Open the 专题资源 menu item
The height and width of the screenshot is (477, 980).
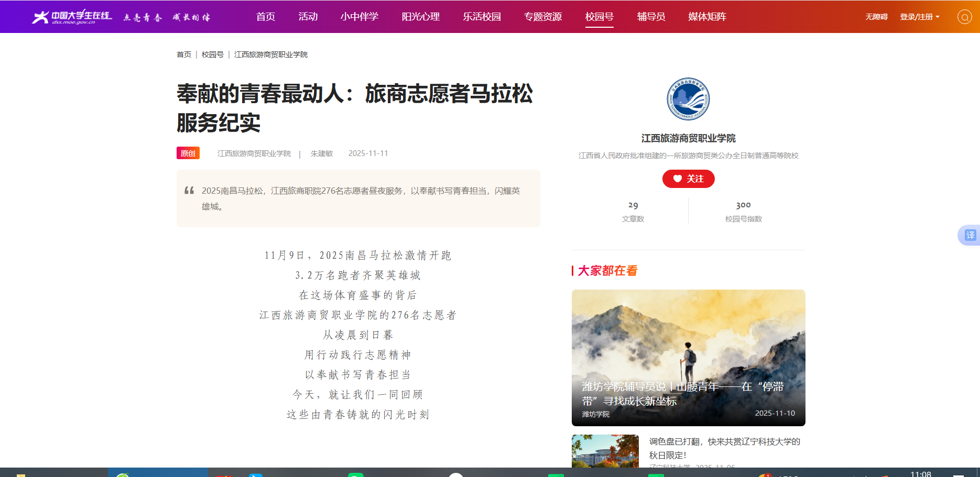[x=543, y=17]
